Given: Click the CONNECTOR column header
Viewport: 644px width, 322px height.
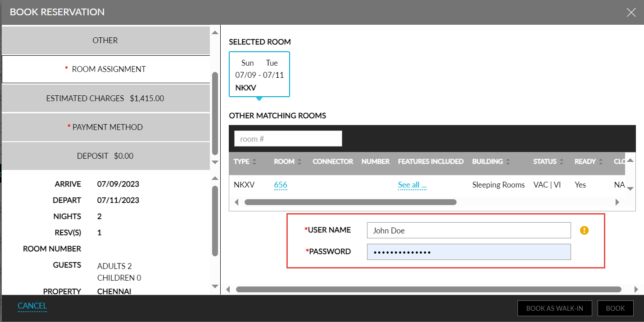Looking at the screenshot, I should (333, 161).
